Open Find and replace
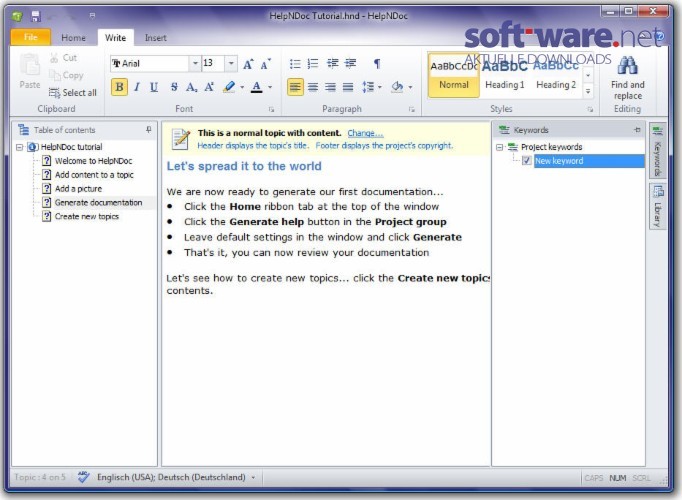The image size is (682, 500). pos(627,78)
